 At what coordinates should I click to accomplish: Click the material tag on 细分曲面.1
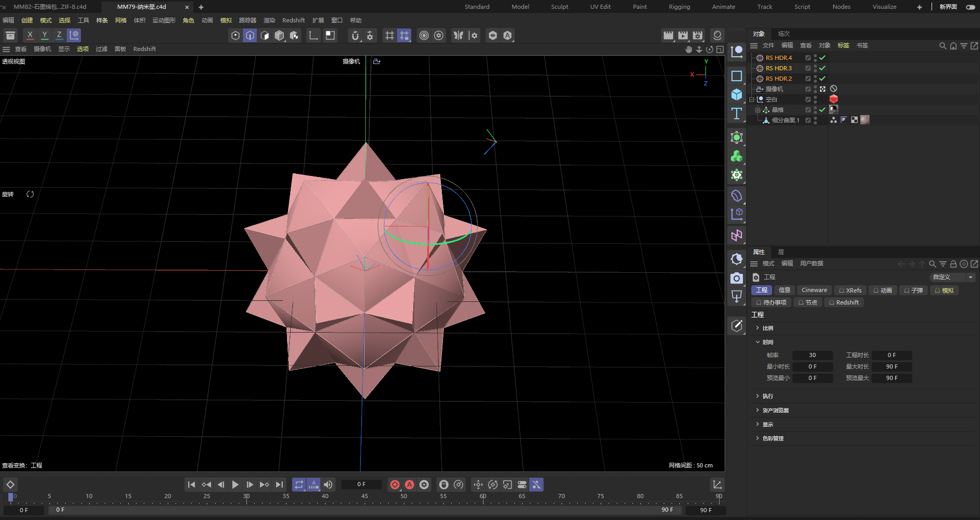click(865, 120)
